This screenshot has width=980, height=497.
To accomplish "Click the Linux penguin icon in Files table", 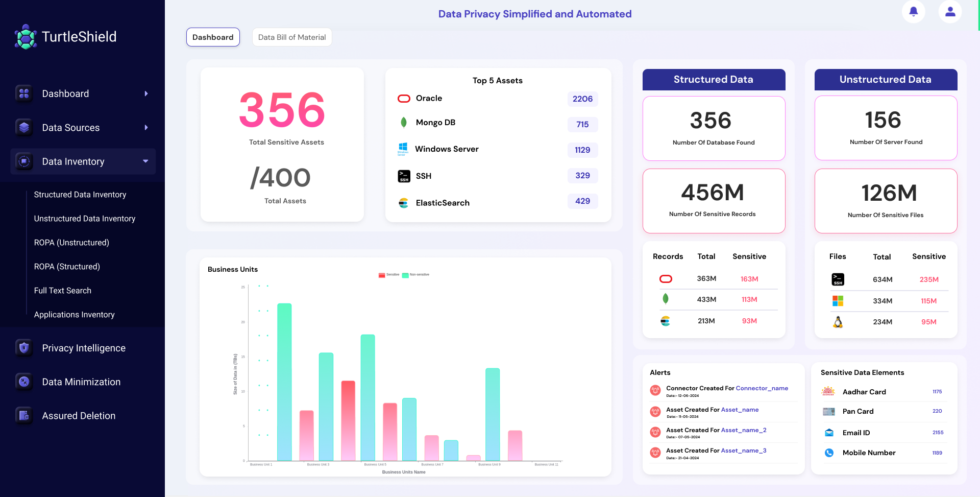I will pos(838,322).
